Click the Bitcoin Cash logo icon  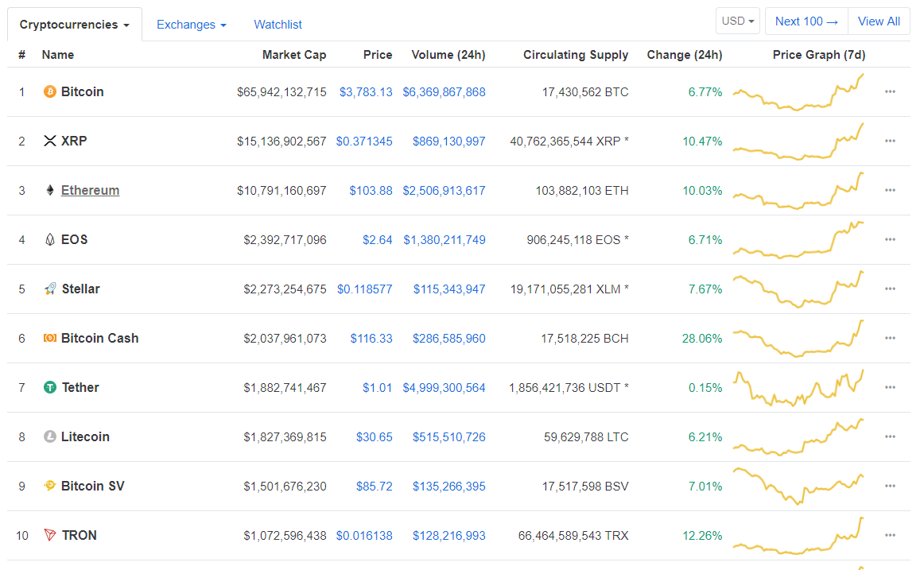(49, 338)
